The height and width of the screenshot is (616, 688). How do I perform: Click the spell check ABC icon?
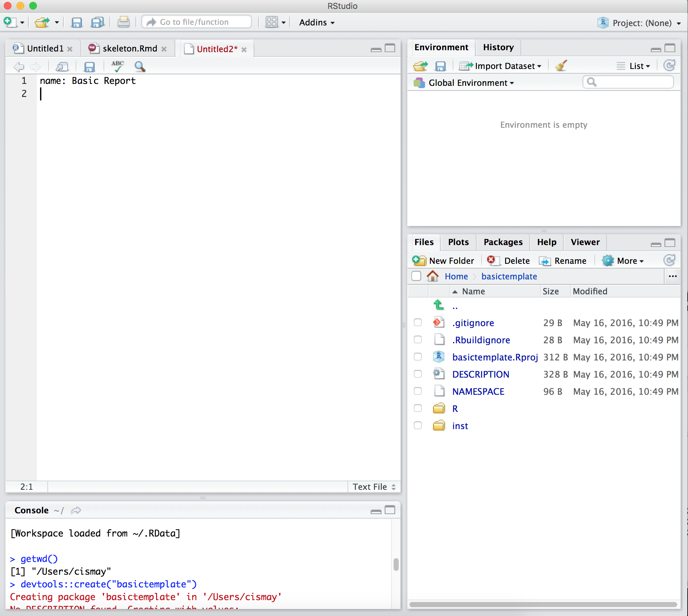(118, 66)
